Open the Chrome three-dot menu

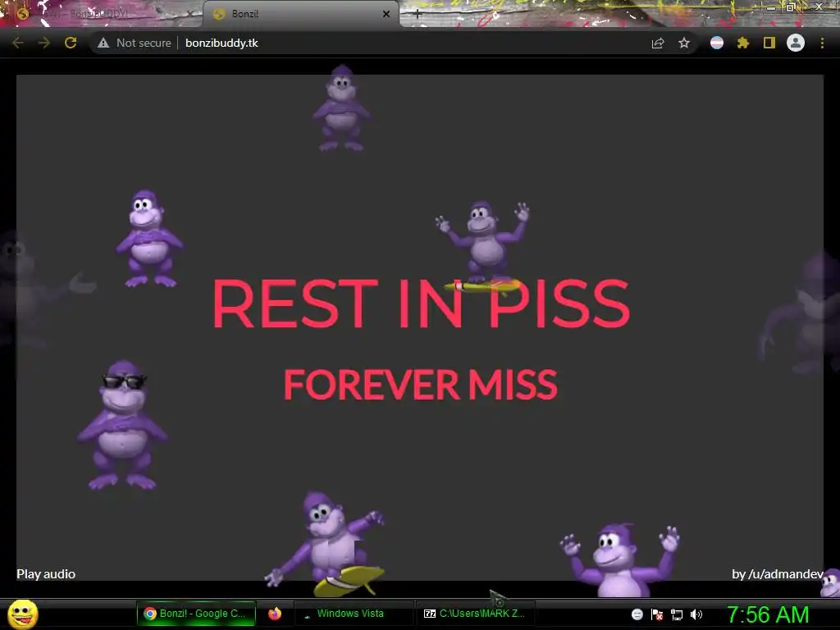[x=822, y=43]
